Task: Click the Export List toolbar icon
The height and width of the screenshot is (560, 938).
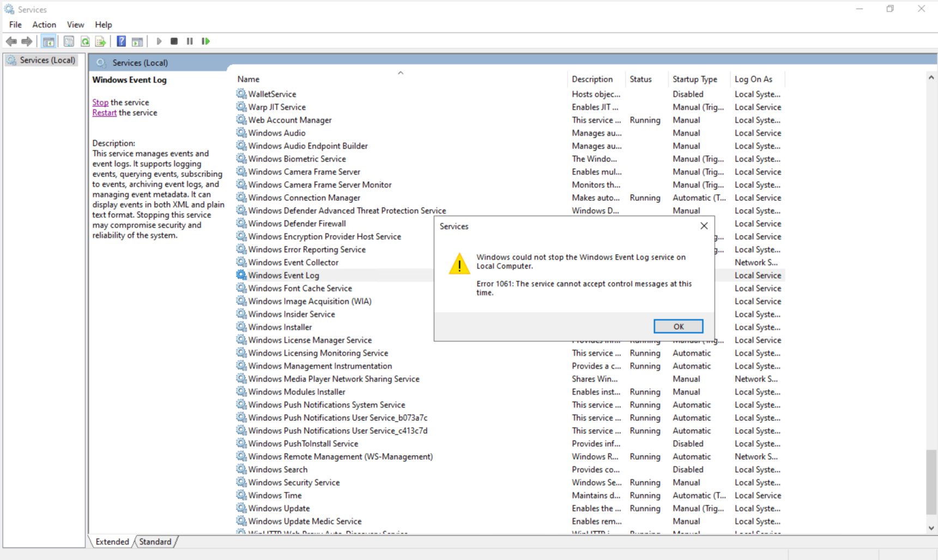Action: click(x=100, y=41)
